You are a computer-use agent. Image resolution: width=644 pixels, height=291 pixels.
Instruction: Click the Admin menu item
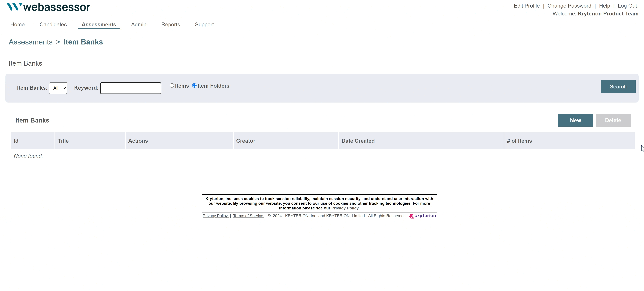coord(138,24)
